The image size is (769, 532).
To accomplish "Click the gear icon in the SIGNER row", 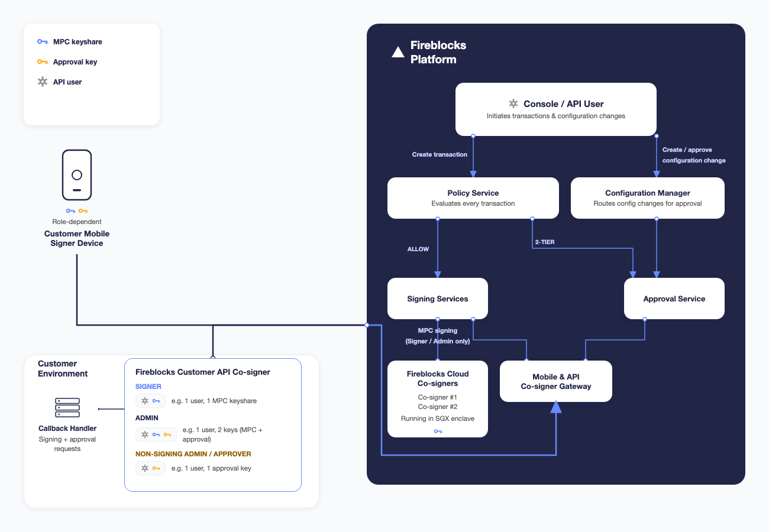I will click(x=145, y=401).
